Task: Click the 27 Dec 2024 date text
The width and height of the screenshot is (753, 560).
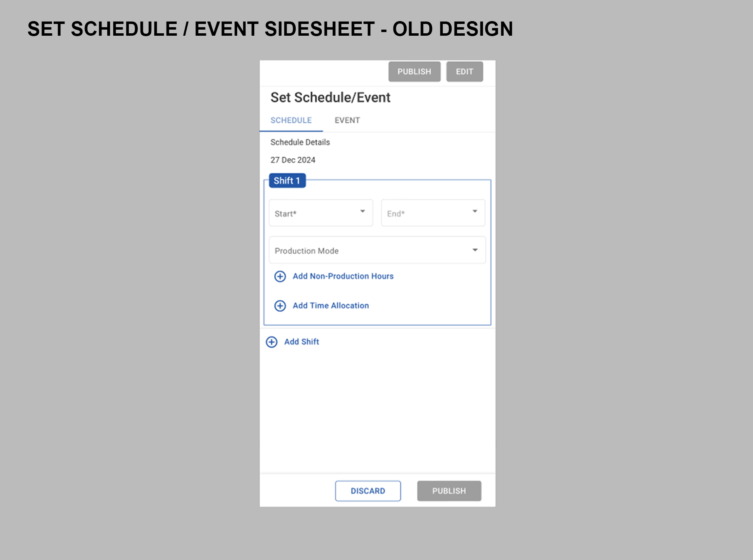Action: click(293, 160)
